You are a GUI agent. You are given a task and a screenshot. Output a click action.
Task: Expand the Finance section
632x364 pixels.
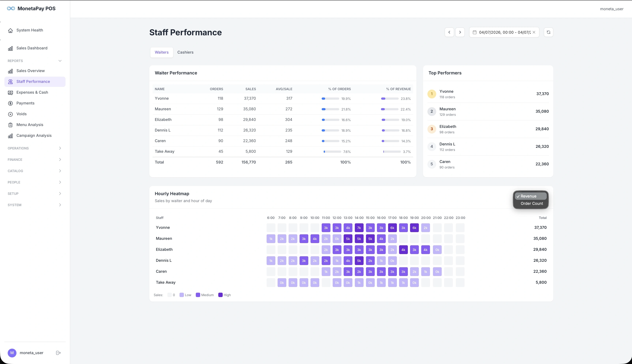point(60,160)
